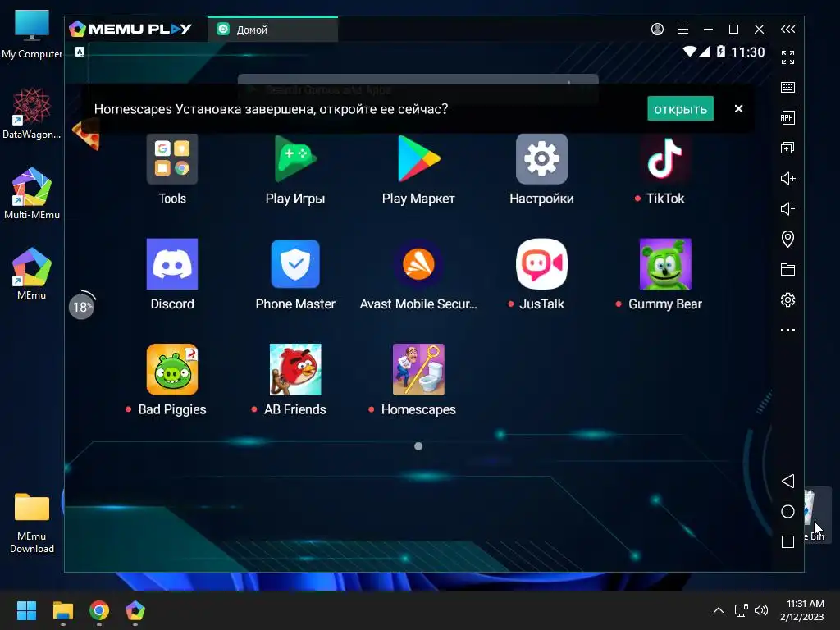Screen dimensions: 840x630
Task: Open My Computer desktop icon
Action: (x=32, y=34)
